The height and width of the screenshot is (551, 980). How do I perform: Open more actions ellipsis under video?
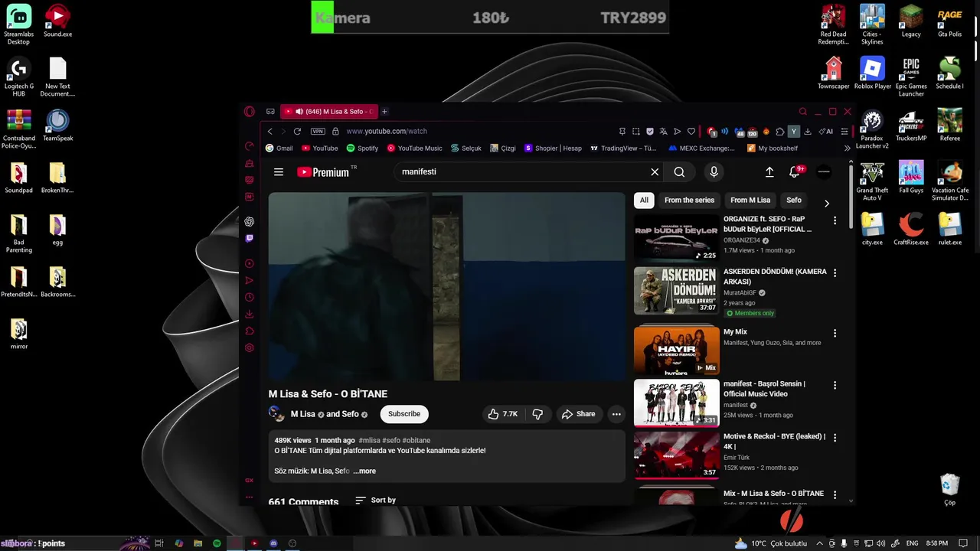(x=616, y=414)
